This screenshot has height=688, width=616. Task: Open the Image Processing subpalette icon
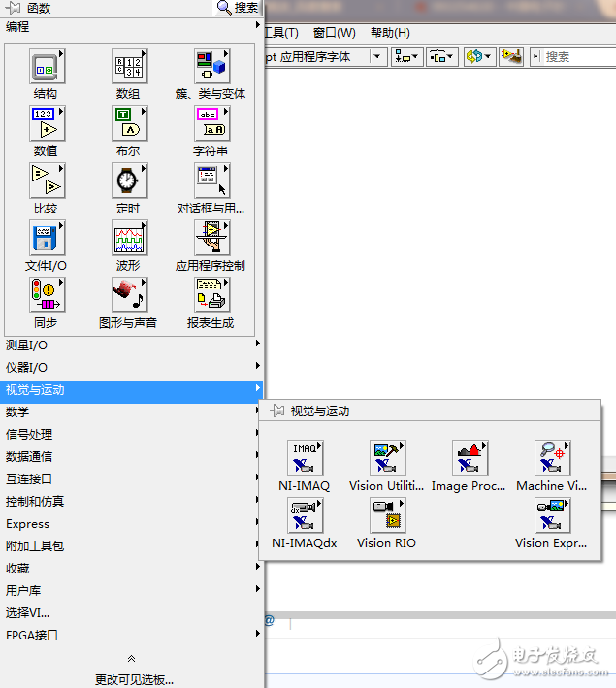point(470,458)
